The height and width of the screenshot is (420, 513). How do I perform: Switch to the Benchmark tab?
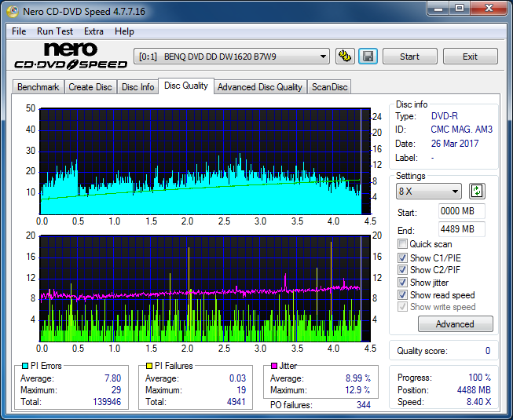click(x=38, y=87)
